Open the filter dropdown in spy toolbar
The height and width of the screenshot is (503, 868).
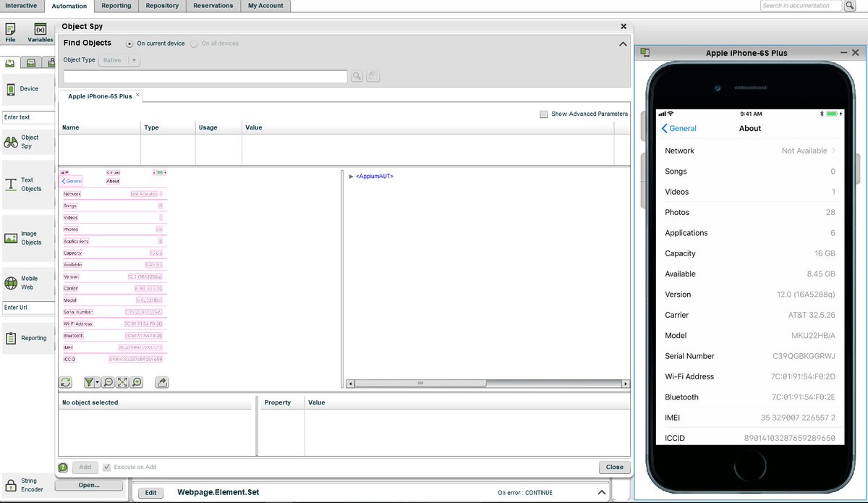[92, 382]
